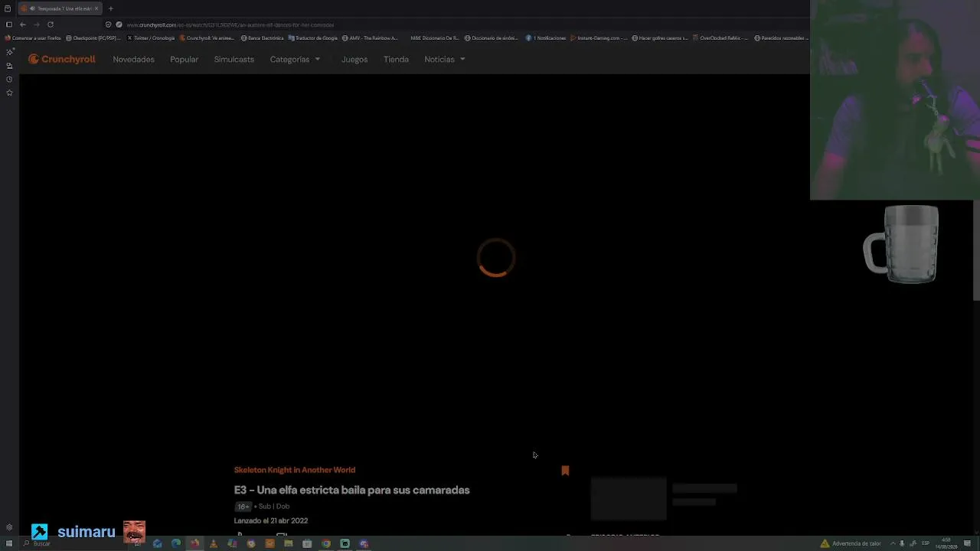This screenshot has height=551, width=980.
Task: Open the Windows Start menu
Action: point(9,543)
